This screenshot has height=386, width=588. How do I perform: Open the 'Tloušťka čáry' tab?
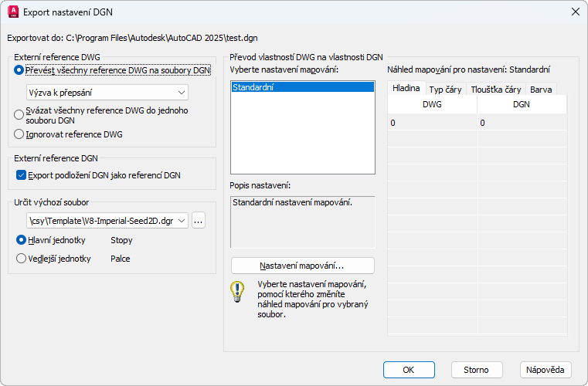click(496, 90)
